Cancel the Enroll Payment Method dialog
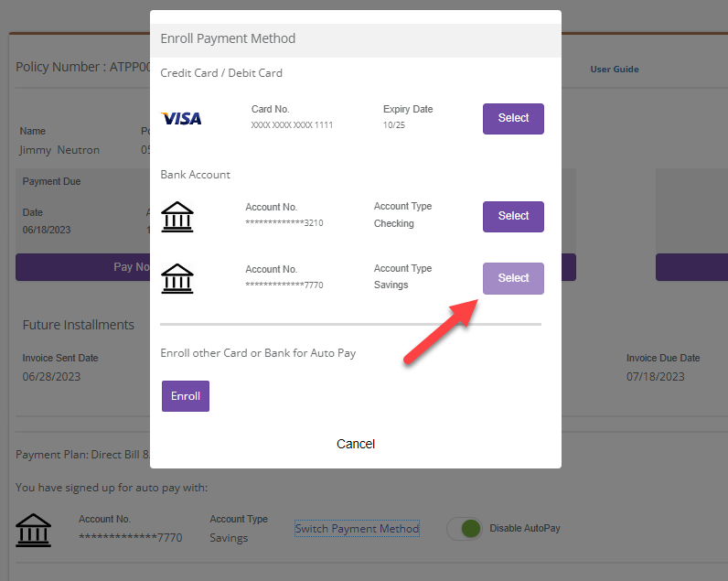 356,444
